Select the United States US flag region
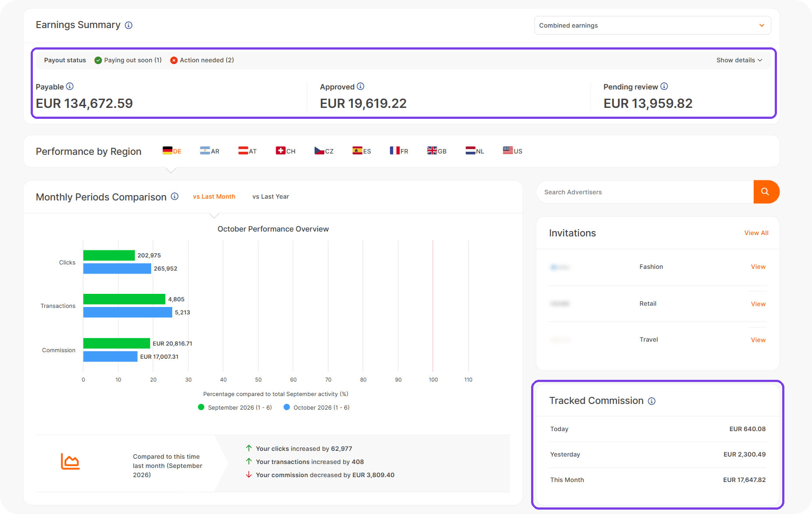The width and height of the screenshot is (812, 514). (513, 151)
